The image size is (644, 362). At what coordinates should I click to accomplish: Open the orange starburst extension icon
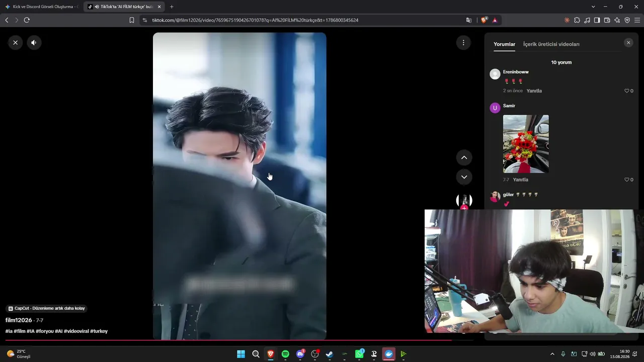pyautogui.click(x=567, y=20)
